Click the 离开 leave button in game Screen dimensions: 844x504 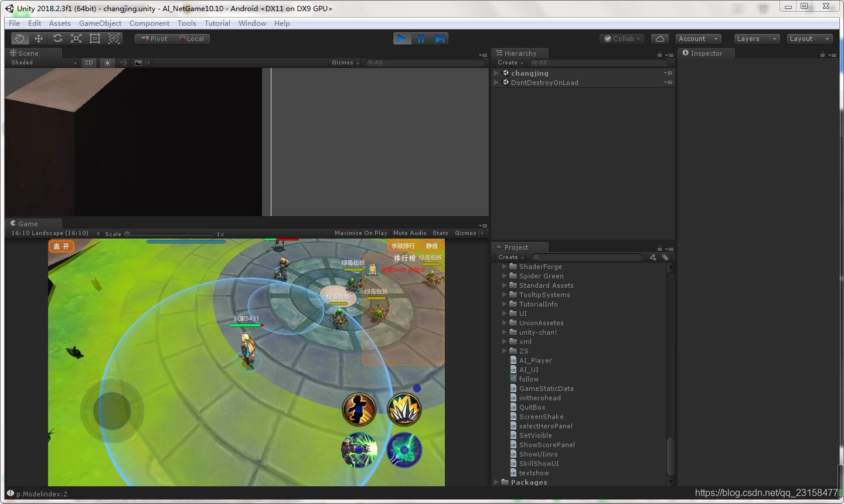pos(62,246)
